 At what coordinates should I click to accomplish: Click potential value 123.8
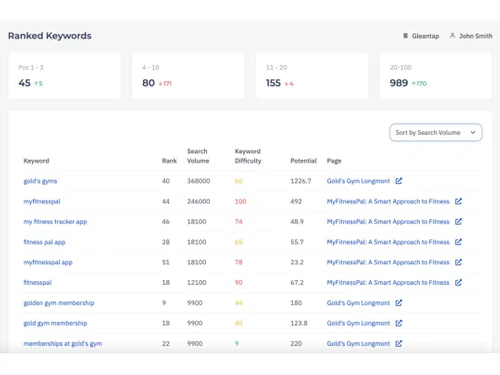click(299, 323)
